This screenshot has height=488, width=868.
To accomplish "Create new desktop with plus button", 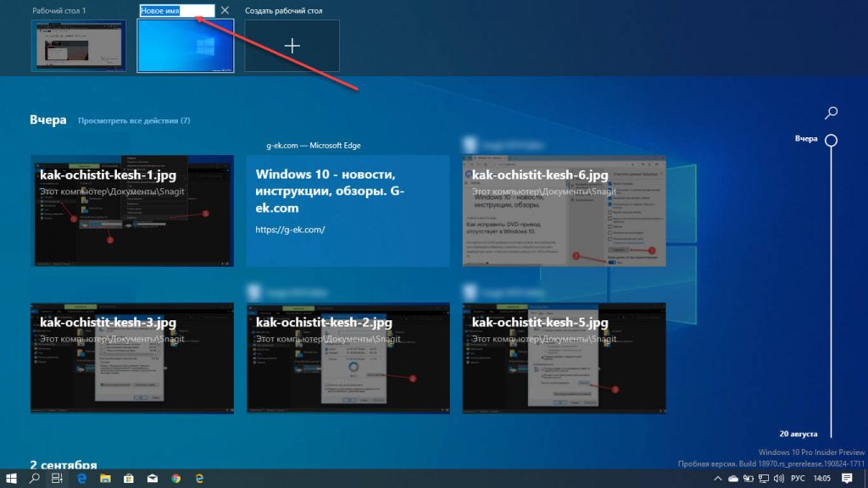I will (292, 46).
